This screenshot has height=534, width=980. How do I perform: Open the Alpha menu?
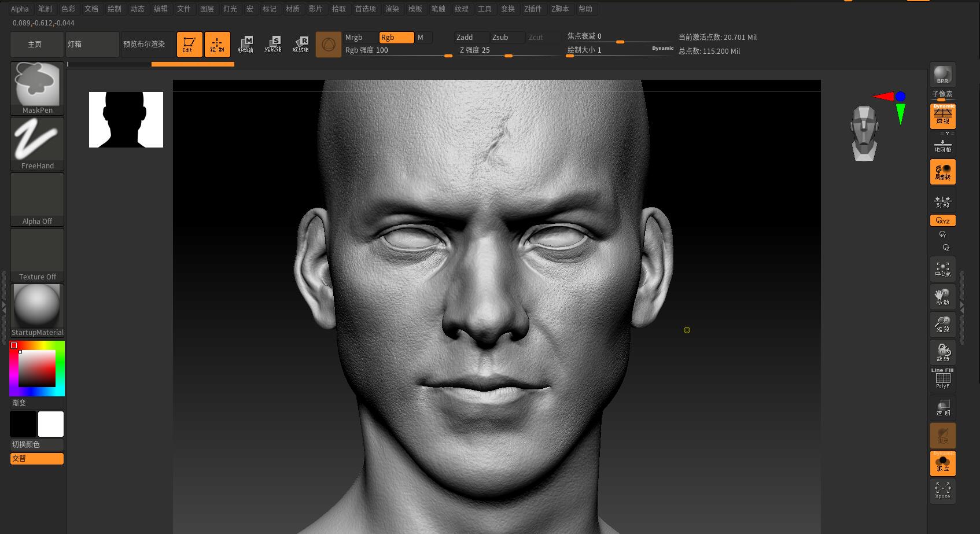[x=20, y=9]
